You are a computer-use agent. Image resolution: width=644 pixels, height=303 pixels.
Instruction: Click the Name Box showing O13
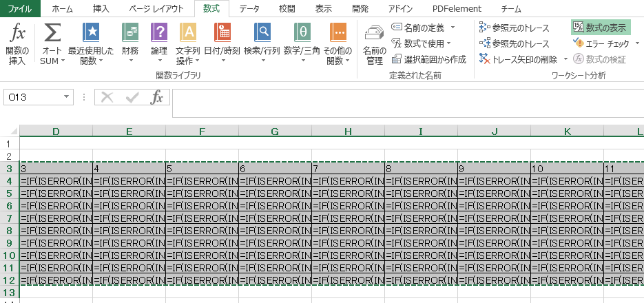[x=32, y=97]
